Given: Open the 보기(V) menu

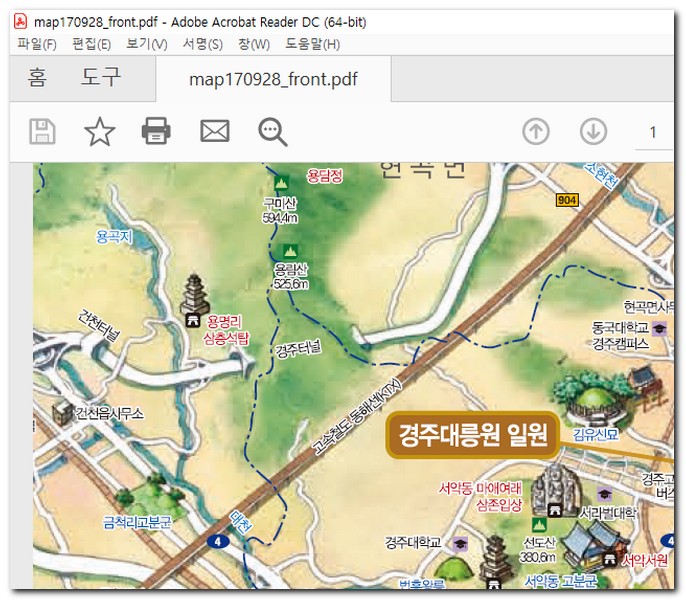Looking at the screenshot, I should click(146, 44).
